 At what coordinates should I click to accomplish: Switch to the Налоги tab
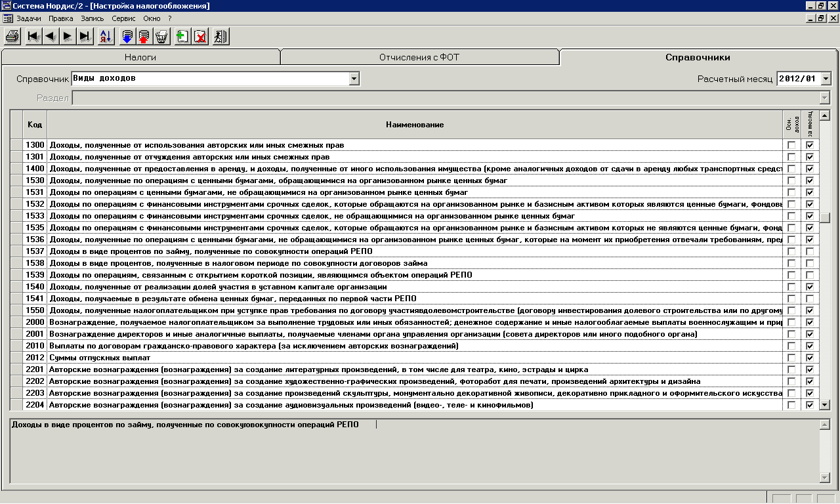click(140, 58)
